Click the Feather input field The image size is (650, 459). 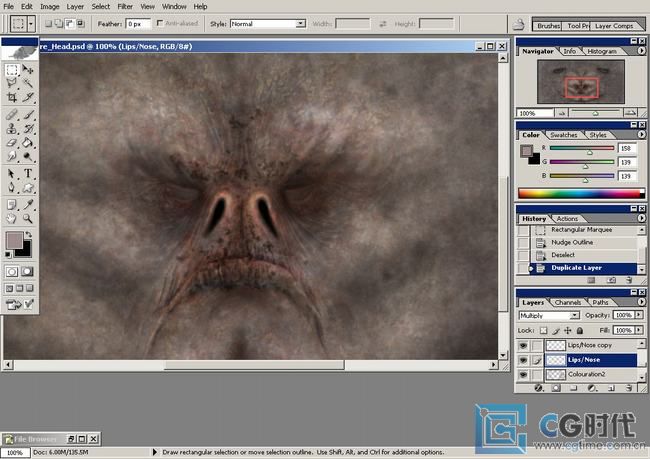coord(138,24)
